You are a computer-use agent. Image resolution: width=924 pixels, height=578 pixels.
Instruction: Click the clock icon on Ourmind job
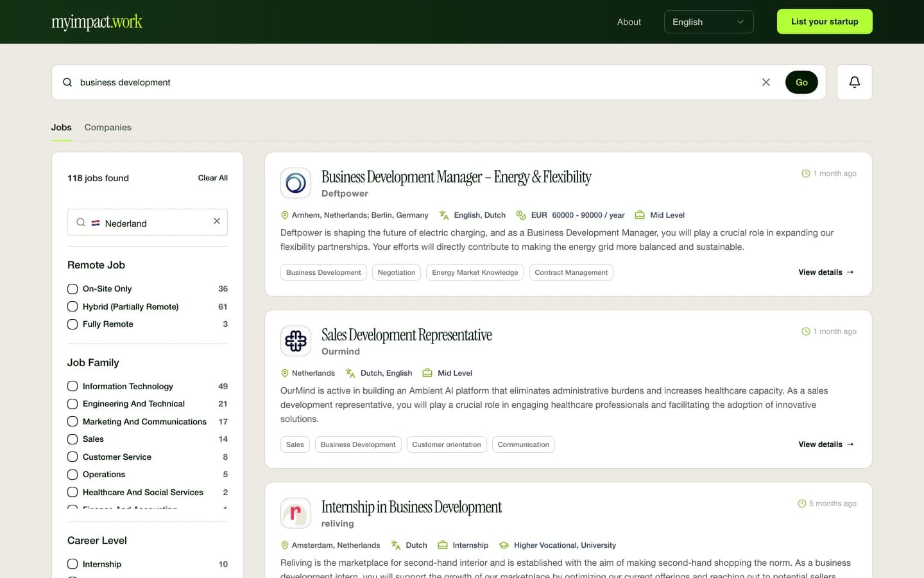point(806,331)
